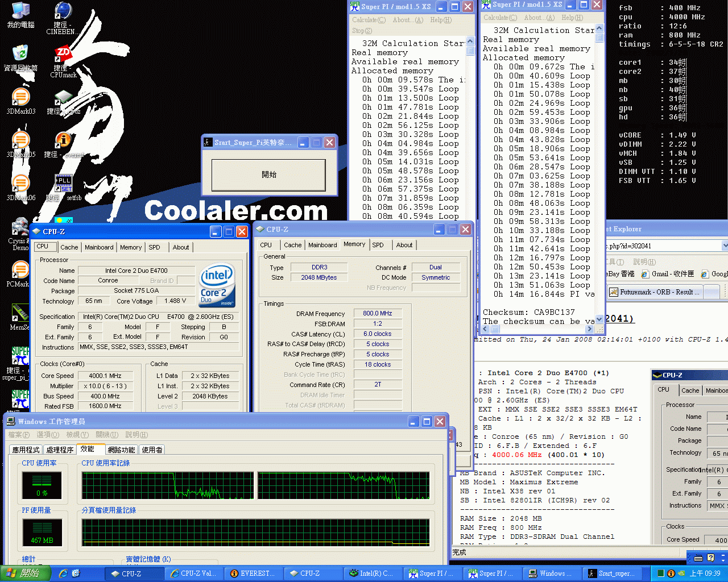Click the Core Speed value 4000.1 MHz
Viewport: 728px width, 582px height.
(105, 376)
